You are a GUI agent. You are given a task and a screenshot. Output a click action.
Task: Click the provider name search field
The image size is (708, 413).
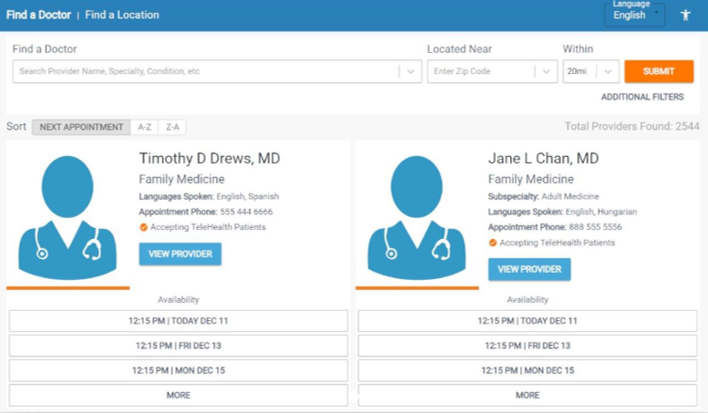(x=205, y=72)
